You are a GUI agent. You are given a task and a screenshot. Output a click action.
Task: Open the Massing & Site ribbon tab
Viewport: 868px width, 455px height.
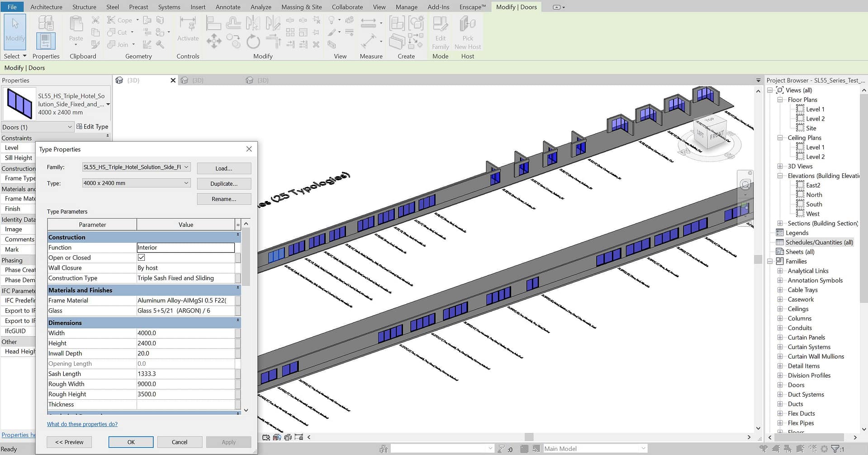(301, 7)
